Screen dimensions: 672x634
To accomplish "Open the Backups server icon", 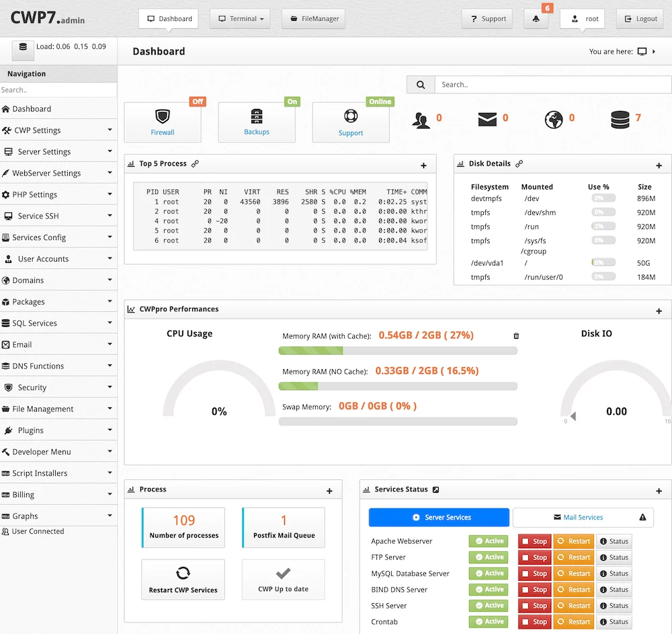I will tap(257, 116).
